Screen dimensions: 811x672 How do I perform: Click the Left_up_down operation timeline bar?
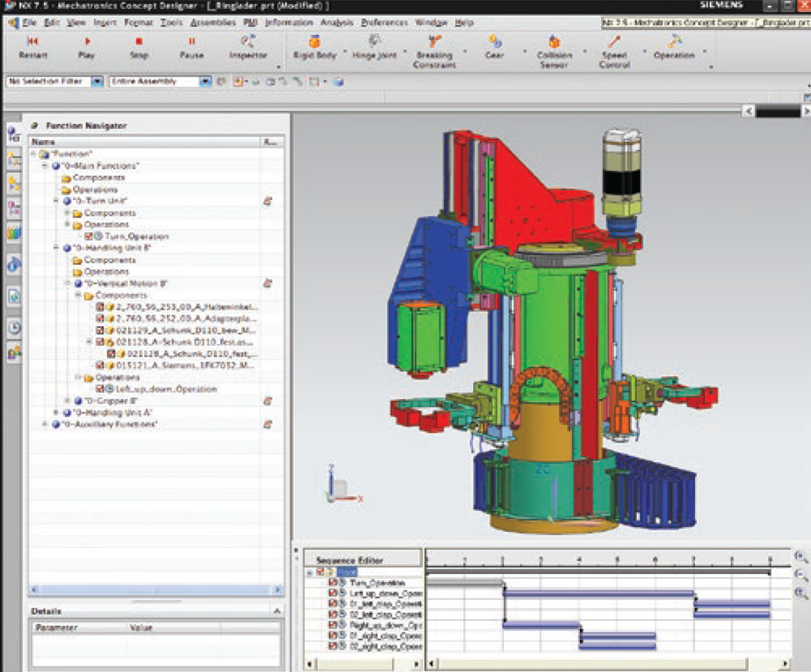(x=598, y=593)
